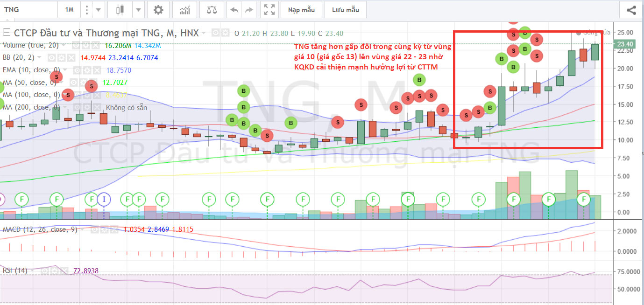Open chart settings gear in top toolbar
This screenshot has height=305, width=644.
click(158, 9)
